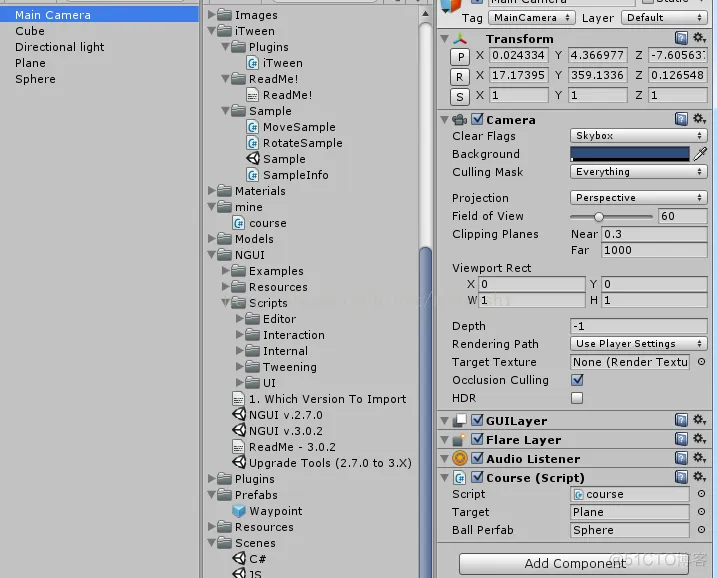Open the Clear Flags Skybox dropdown
This screenshot has height=578, width=717.
pos(638,135)
